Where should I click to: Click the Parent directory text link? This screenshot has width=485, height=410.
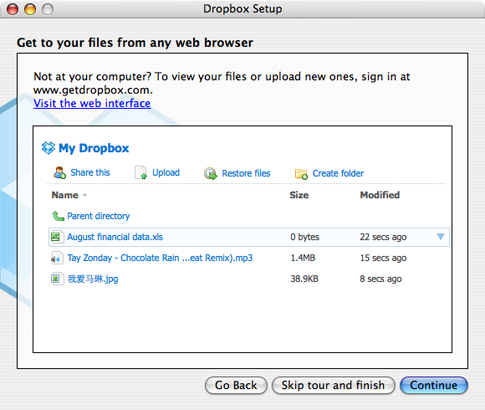coord(98,216)
